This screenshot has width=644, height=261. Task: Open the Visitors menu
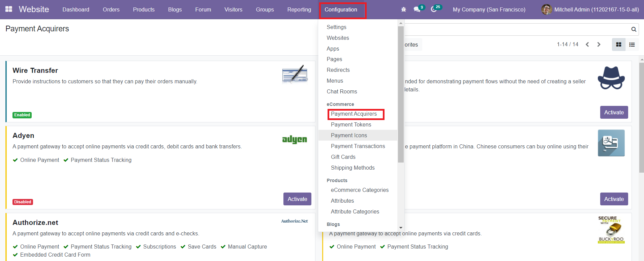pyautogui.click(x=234, y=9)
